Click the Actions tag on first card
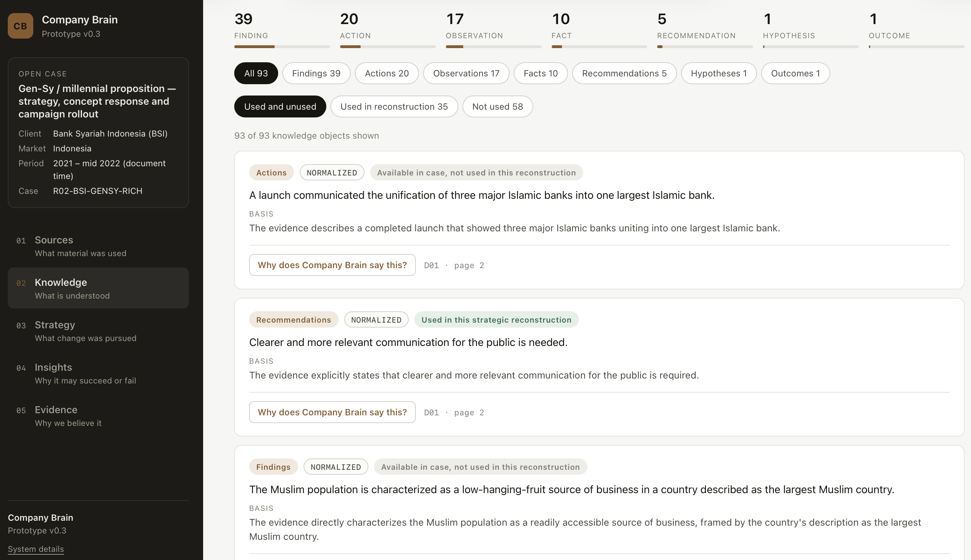This screenshot has width=971, height=560. (x=271, y=173)
